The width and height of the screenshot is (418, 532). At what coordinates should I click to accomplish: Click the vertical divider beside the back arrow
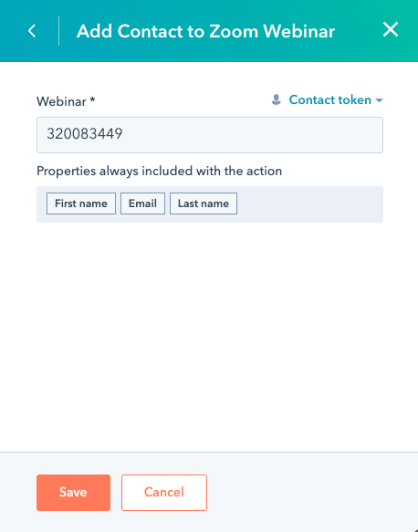pos(58,31)
